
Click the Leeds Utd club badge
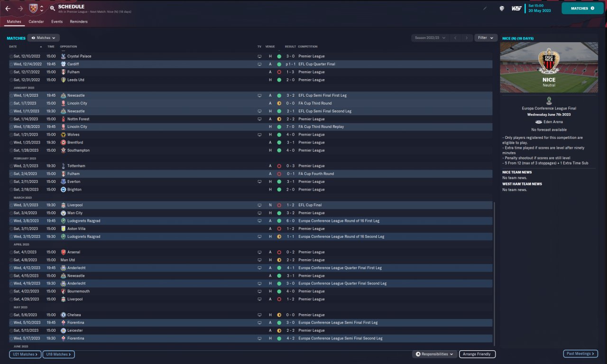tap(63, 80)
